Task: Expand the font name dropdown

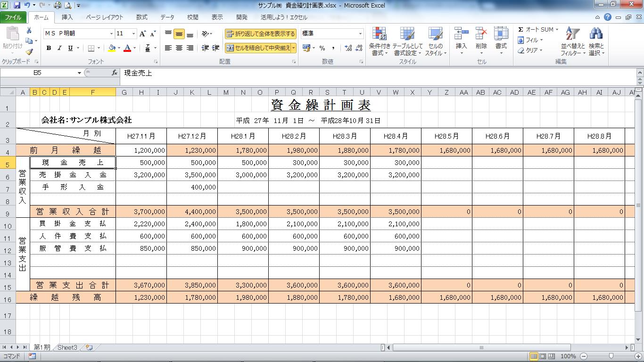Action: coord(111,34)
